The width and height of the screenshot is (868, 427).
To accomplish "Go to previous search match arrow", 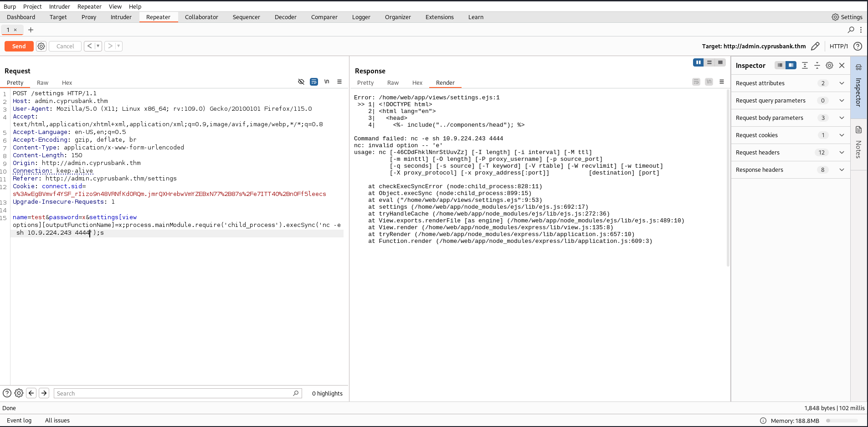I will point(31,393).
